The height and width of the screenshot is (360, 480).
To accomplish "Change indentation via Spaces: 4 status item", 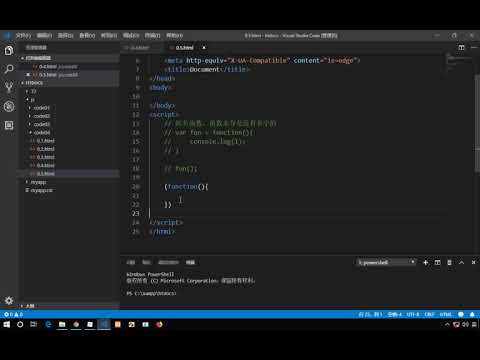I will coord(395,314).
